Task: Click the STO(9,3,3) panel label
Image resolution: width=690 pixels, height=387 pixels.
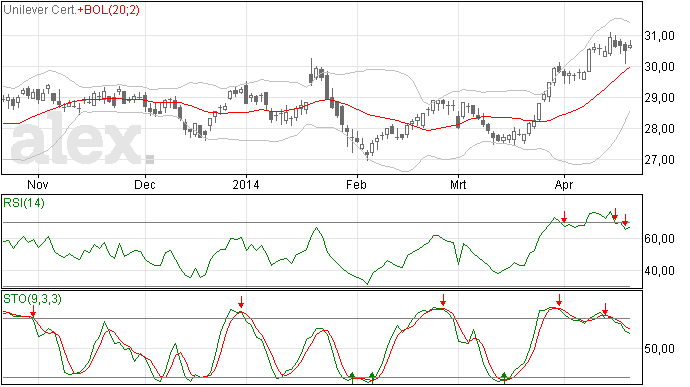Action: tap(33, 299)
